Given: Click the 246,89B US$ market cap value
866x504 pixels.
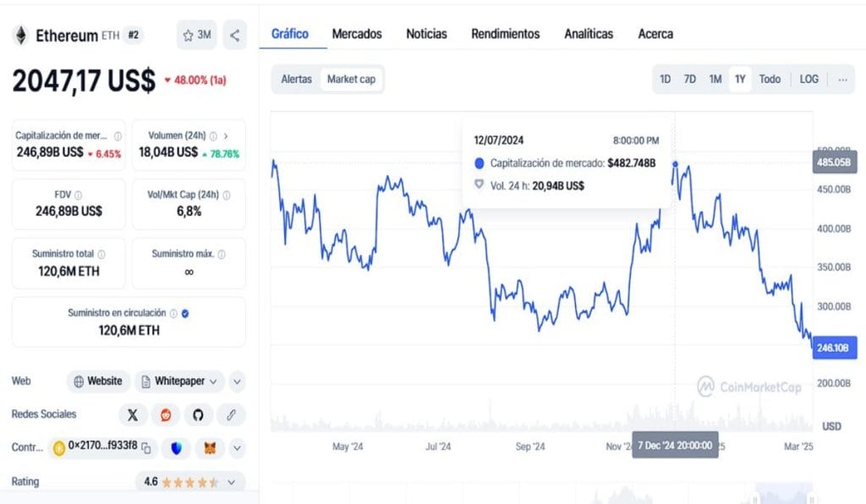Looking at the screenshot, I should [50, 152].
